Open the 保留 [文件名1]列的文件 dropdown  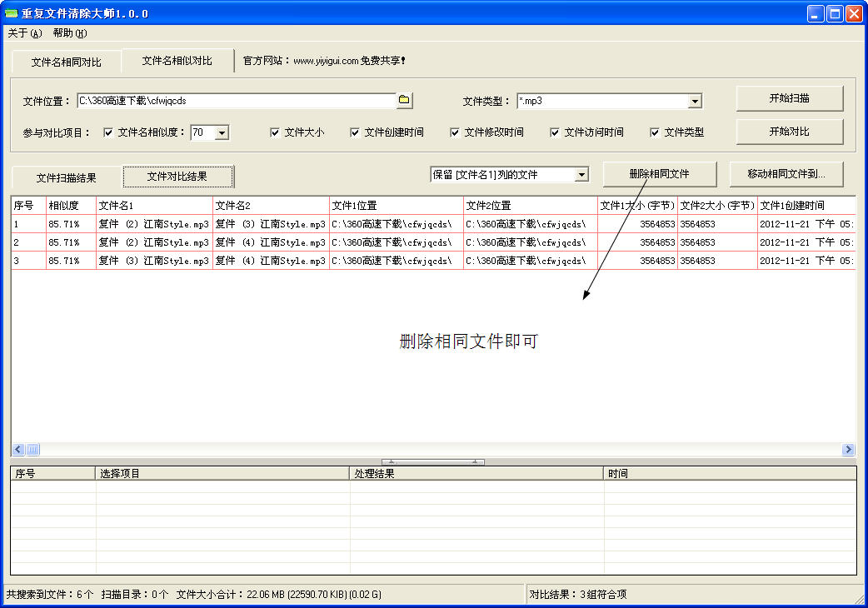[x=581, y=175]
